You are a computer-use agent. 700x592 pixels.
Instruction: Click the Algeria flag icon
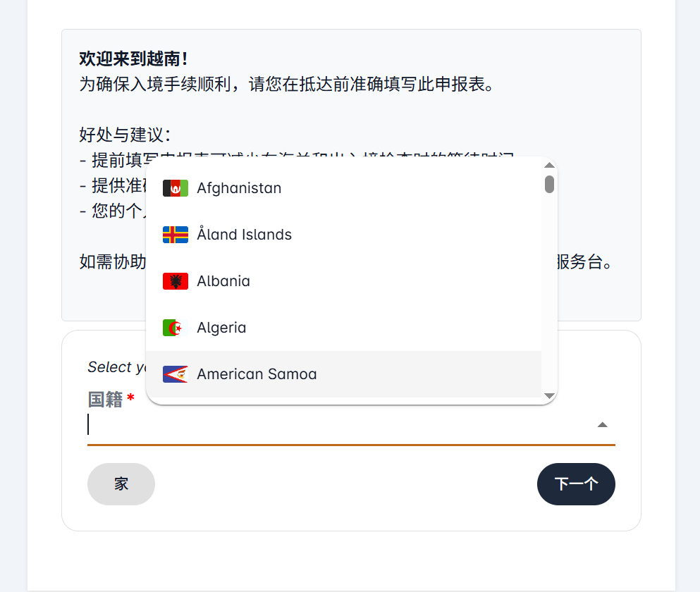[175, 328]
